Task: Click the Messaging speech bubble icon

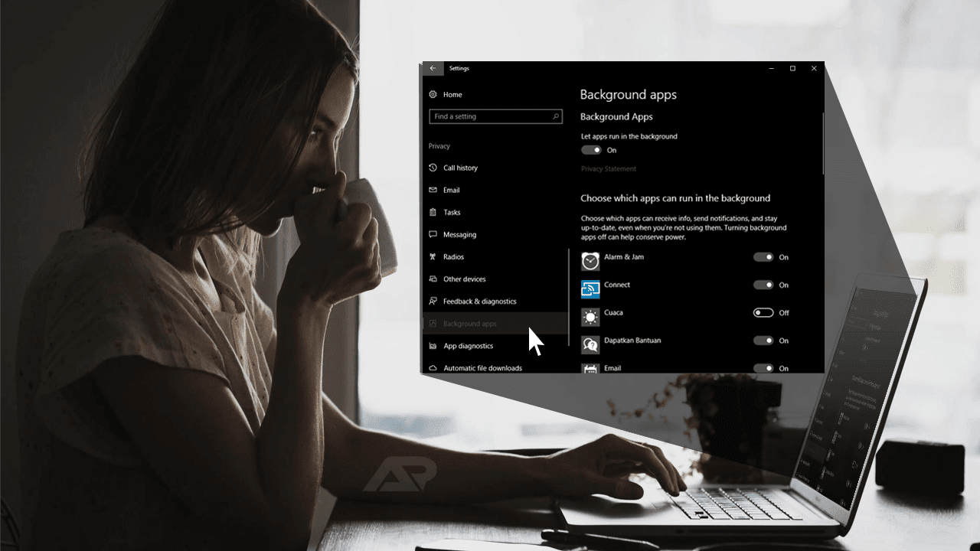Action: [x=433, y=234]
